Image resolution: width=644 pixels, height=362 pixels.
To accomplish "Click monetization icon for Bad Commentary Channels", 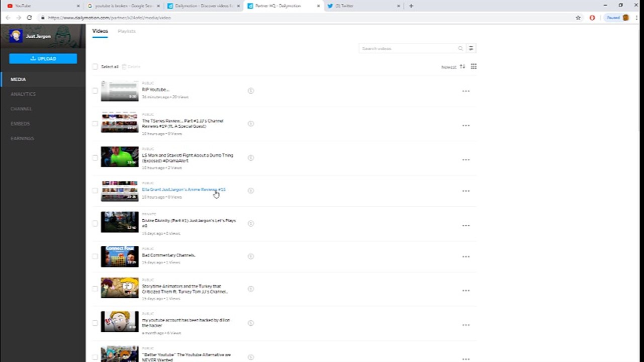I will (251, 256).
